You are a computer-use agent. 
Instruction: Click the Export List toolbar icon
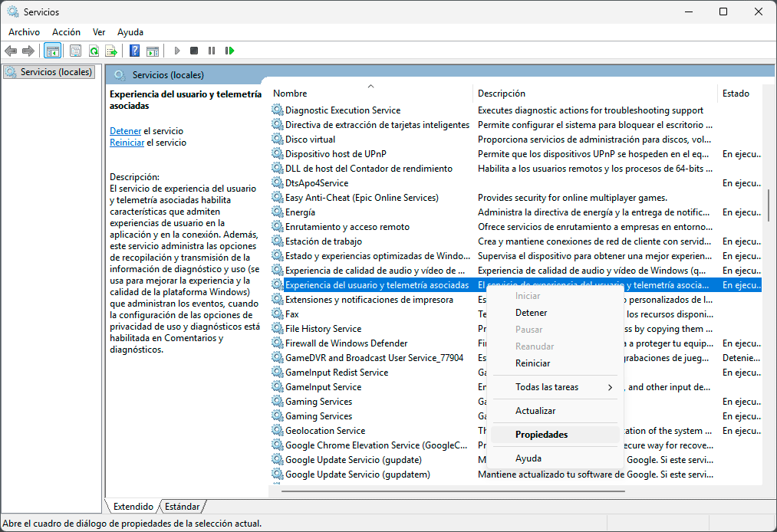pyautogui.click(x=111, y=51)
